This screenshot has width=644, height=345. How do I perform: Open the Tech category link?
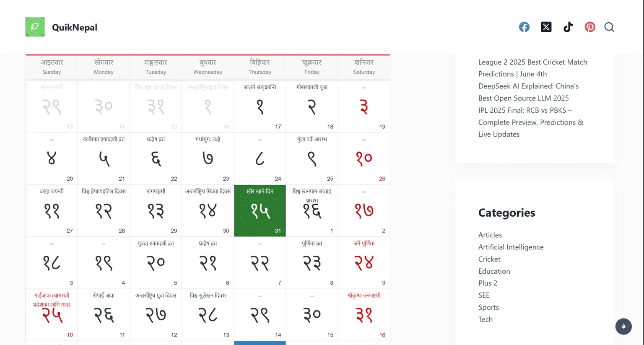pos(486,319)
